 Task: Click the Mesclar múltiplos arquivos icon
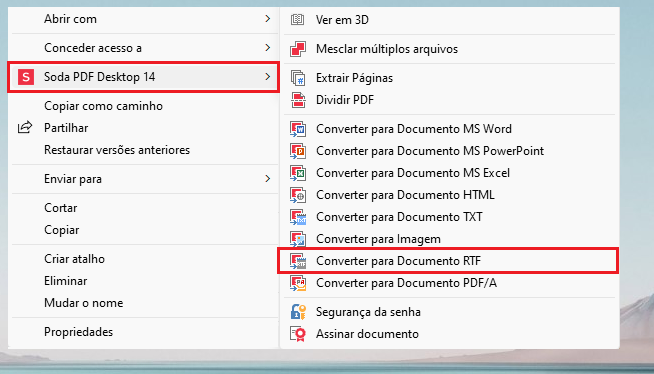[x=298, y=49]
